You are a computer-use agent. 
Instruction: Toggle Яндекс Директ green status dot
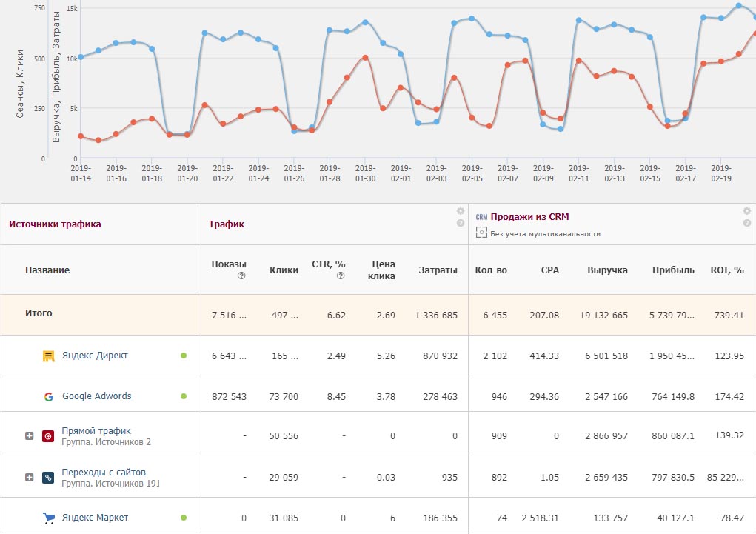click(184, 356)
